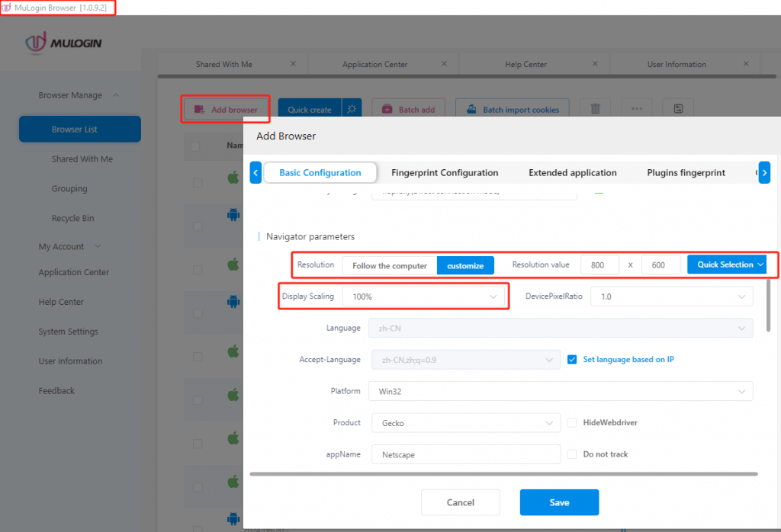Open Application Center top tab
The height and width of the screenshot is (532, 781).
pyautogui.click(x=374, y=64)
